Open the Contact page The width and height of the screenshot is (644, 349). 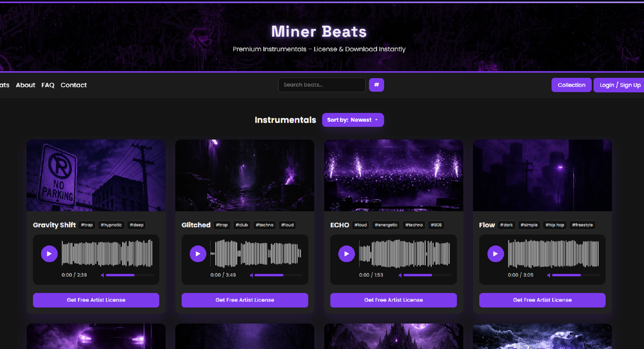[74, 85]
